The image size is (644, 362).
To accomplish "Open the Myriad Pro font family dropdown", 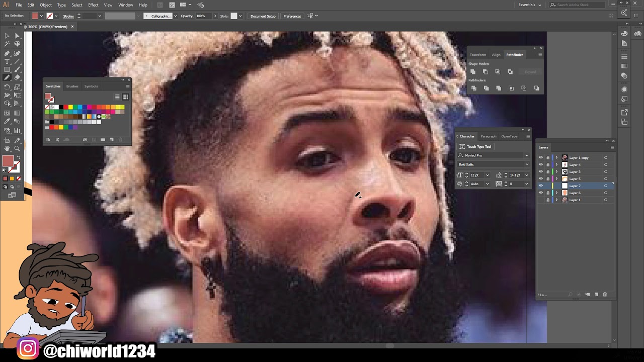I will tap(527, 155).
